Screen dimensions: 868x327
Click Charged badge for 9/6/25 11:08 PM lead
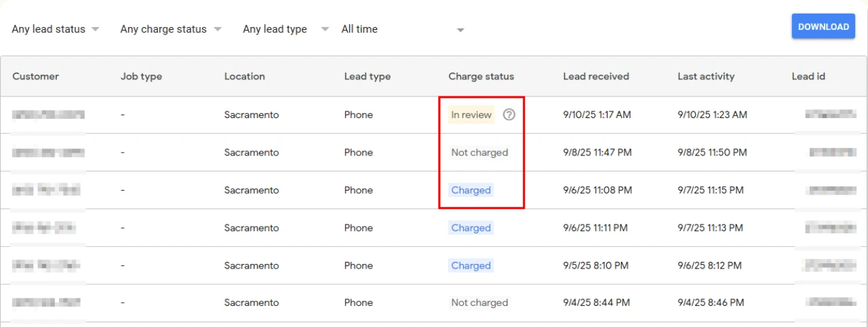point(471,191)
